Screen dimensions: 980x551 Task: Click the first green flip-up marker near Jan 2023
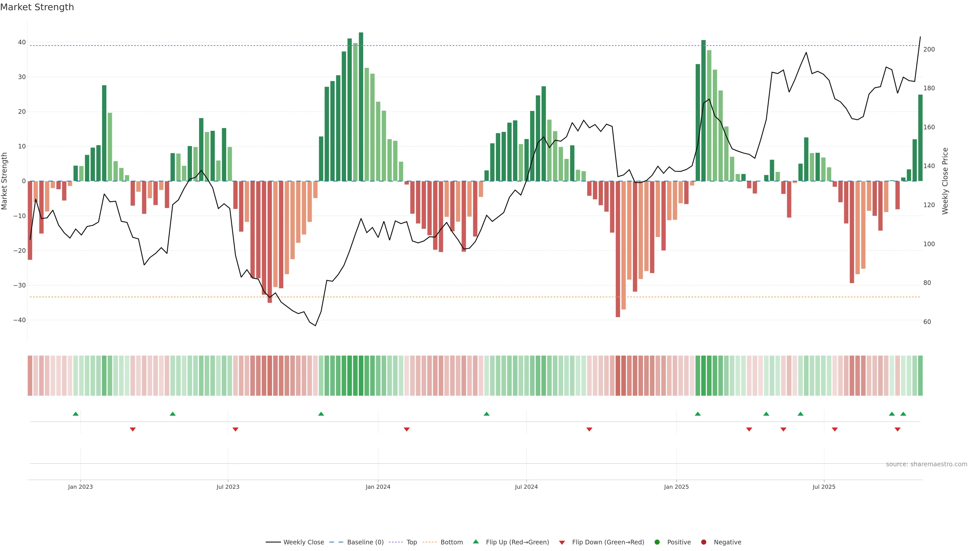pos(76,414)
